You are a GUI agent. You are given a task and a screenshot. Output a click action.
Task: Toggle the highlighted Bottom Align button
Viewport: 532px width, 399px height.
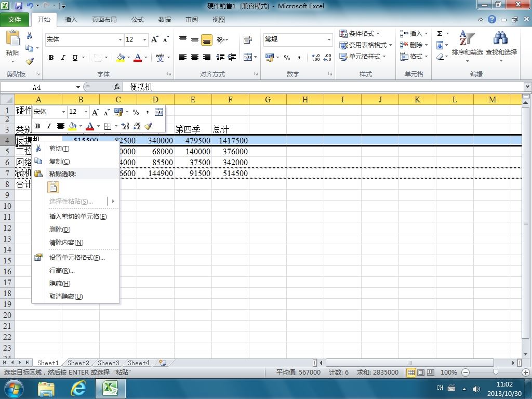[x=207, y=39]
